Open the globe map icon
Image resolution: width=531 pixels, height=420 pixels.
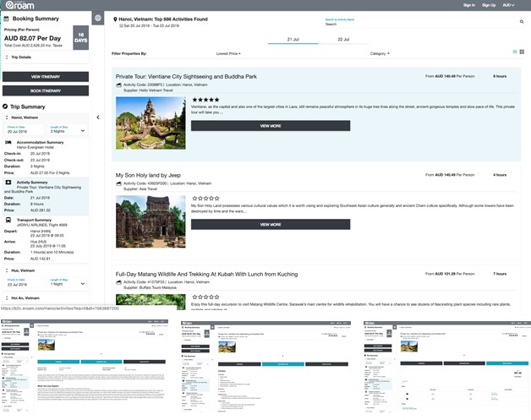98,18
